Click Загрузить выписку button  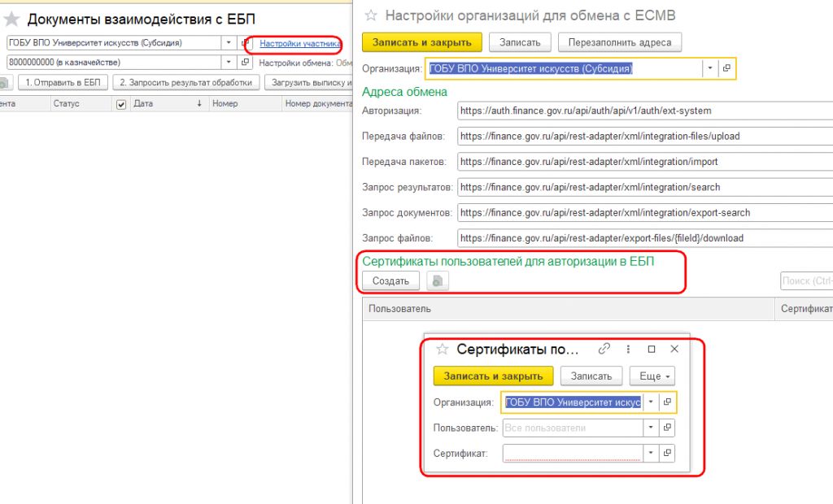(x=309, y=82)
